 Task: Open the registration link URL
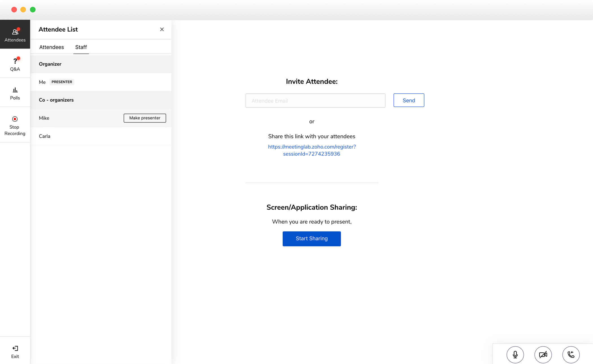311,150
